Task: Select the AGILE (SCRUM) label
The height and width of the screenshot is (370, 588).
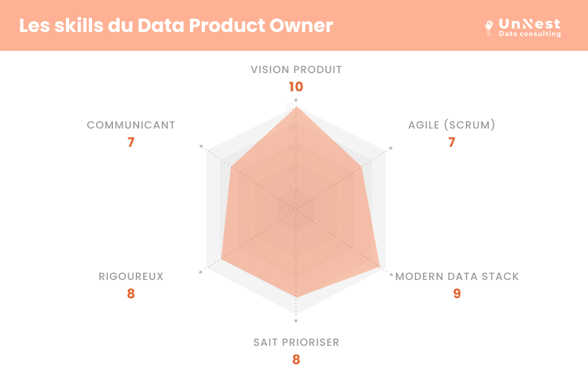Action: point(451,125)
